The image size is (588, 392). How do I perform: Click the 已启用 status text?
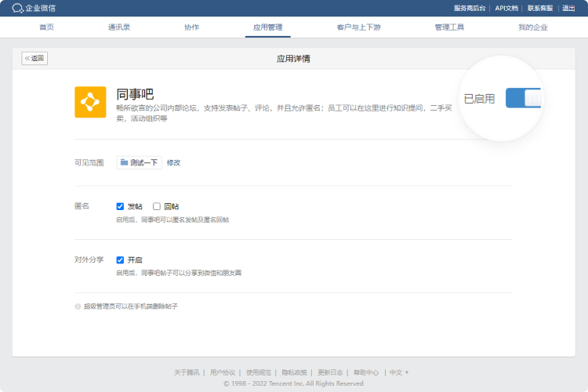[479, 99]
